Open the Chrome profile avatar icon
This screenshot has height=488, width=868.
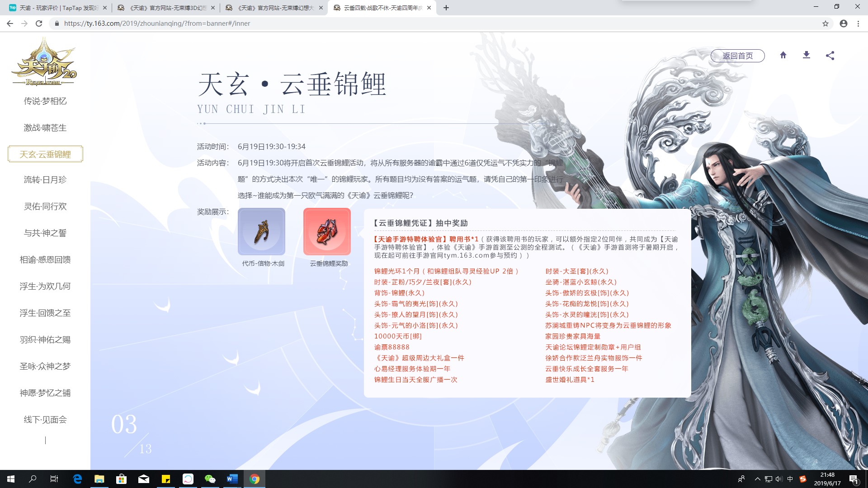pyautogui.click(x=843, y=23)
